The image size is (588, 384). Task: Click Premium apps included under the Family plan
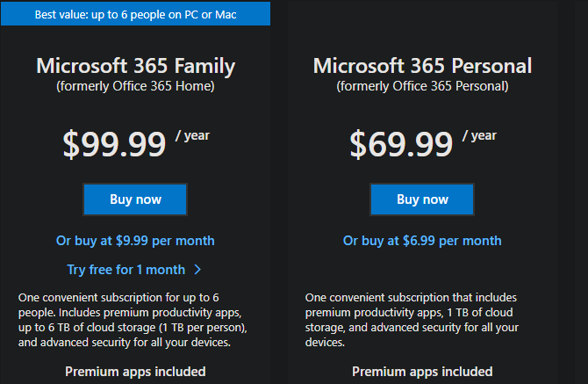[135, 372]
